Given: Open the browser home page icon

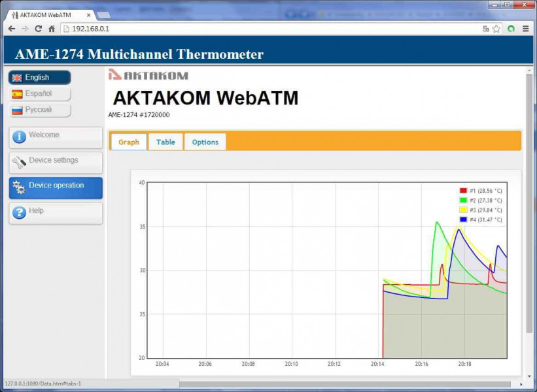Looking at the screenshot, I should (x=52, y=29).
